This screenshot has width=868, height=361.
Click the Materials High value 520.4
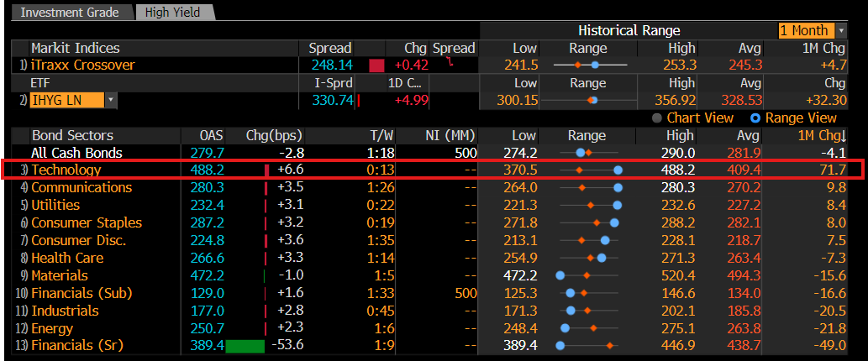(677, 275)
